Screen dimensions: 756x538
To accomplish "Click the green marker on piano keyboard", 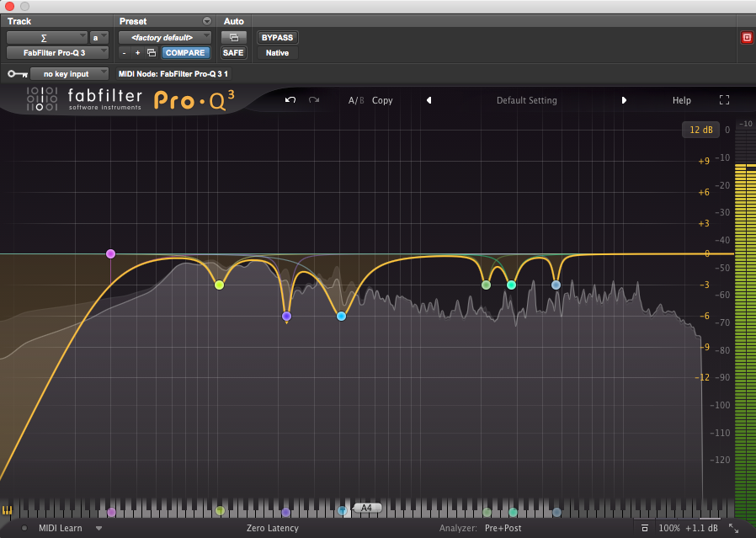I will pyautogui.click(x=487, y=512).
